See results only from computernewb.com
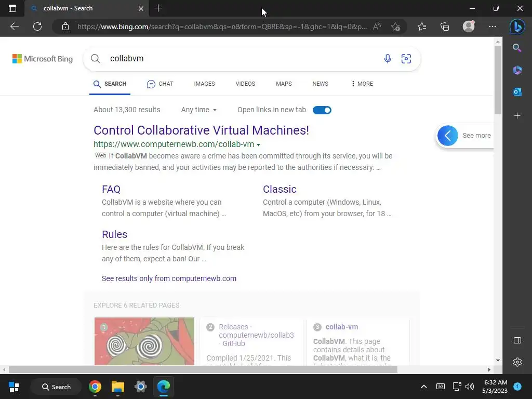This screenshot has width=532, height=399. click(x=169, y=278)
